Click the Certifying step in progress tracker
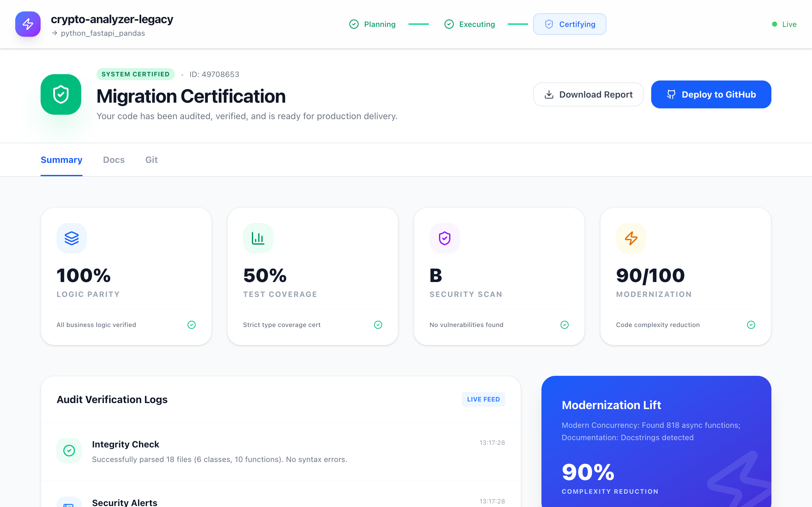This screenshot has height=507, width=812. 569,24
